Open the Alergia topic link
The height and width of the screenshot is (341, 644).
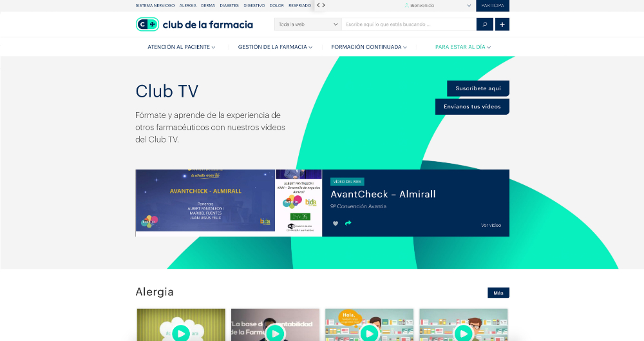[187, 5]
